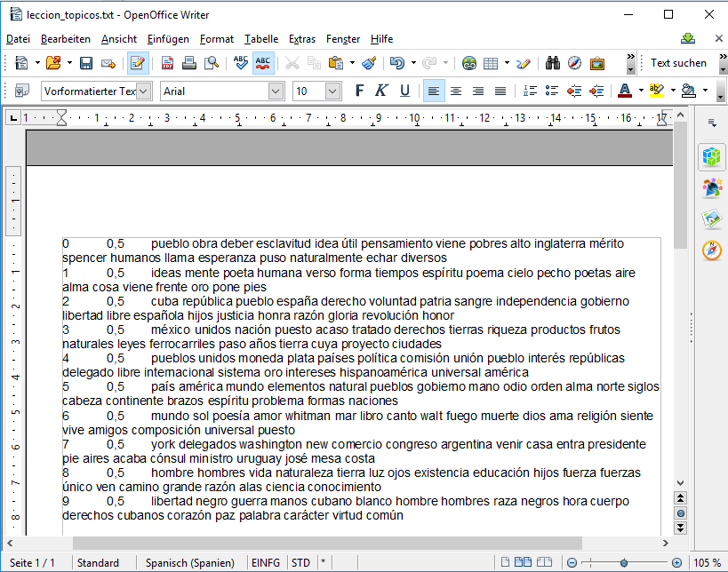Image resolution: width=728 pixels, height=572 pixels.
Task: Click the Text suchen search field
Action: click(x=678, y=63)
